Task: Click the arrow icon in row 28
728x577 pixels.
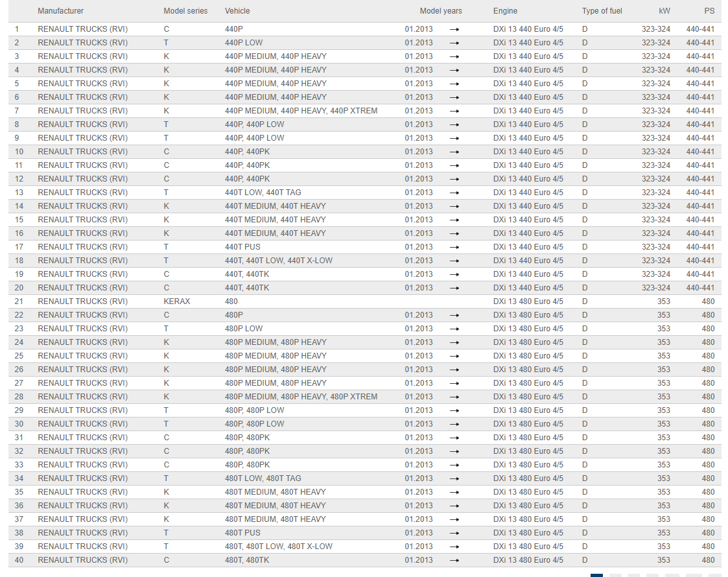Action: pyautogui.click(x=454, y=397)
